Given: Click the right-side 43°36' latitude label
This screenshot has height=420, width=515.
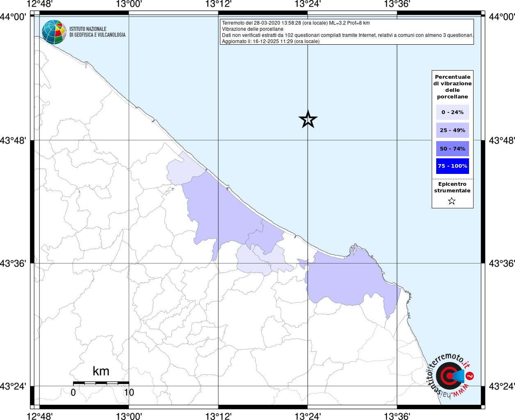Looking at the screenshot, I should click(x=501, y=263).
